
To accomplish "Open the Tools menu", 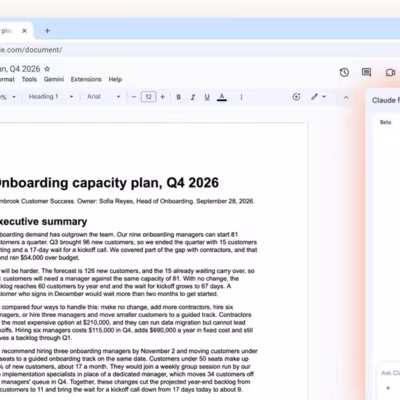I will click(x=29, y=79).
